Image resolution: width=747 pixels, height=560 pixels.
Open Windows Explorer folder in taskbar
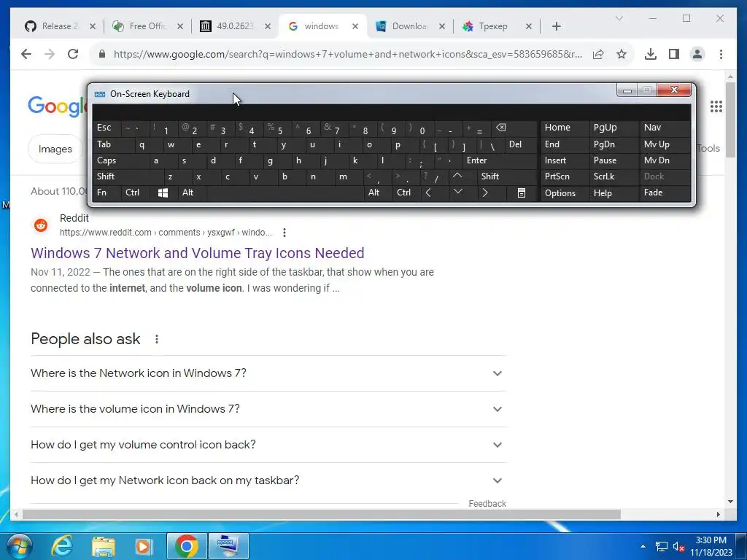[104, 546]
